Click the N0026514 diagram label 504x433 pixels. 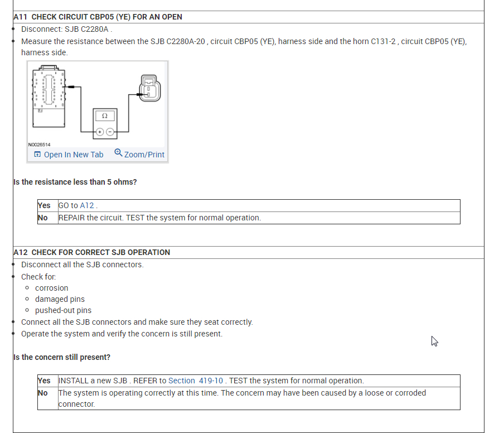pyautogui.click(x=38, y=145)
